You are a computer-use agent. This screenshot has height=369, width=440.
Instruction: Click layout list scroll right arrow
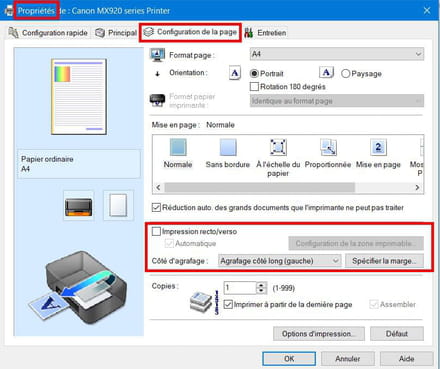click(x=417, y=187)
